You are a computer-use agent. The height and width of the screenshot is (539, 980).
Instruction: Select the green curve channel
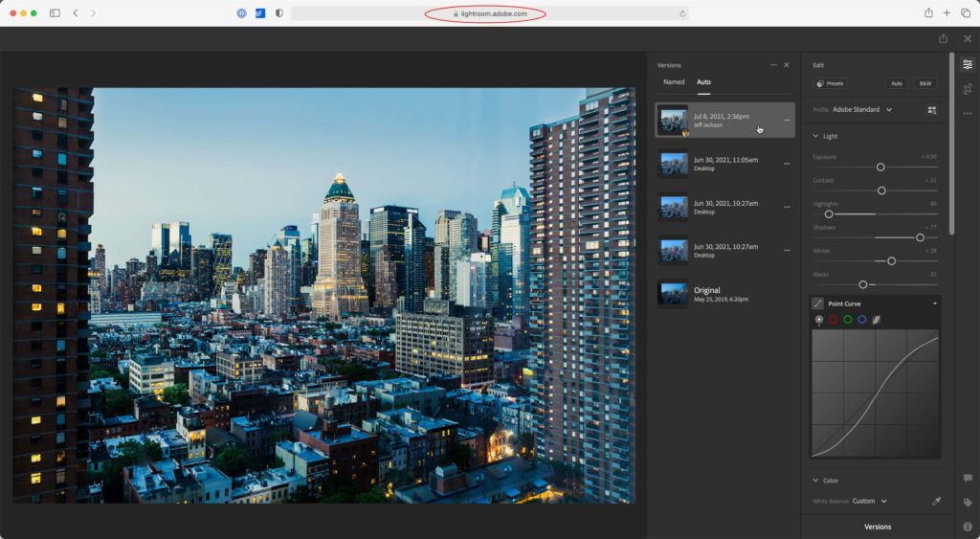point(848,320)
